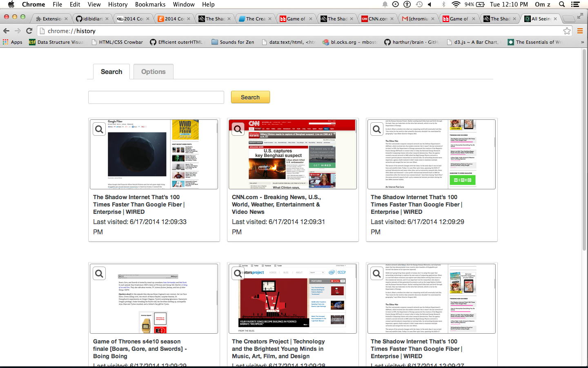588x368 pixels.
Task: Close the idibidiart GitHub tab
Action: pos(107,19)
